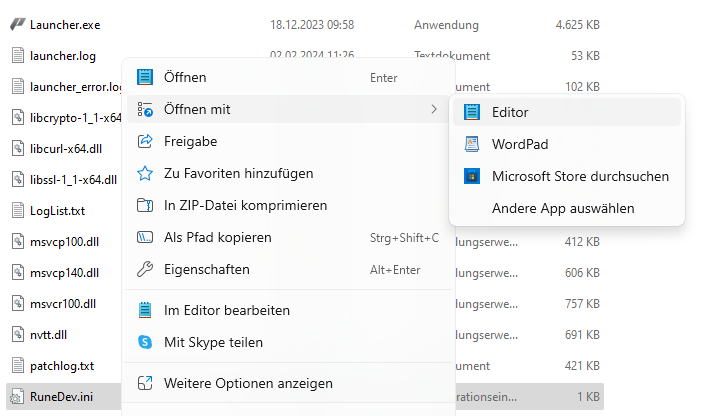Click the Weitere Optionen anzeigen icon
This screenshot has height=416, width=712.
point(145,383)
